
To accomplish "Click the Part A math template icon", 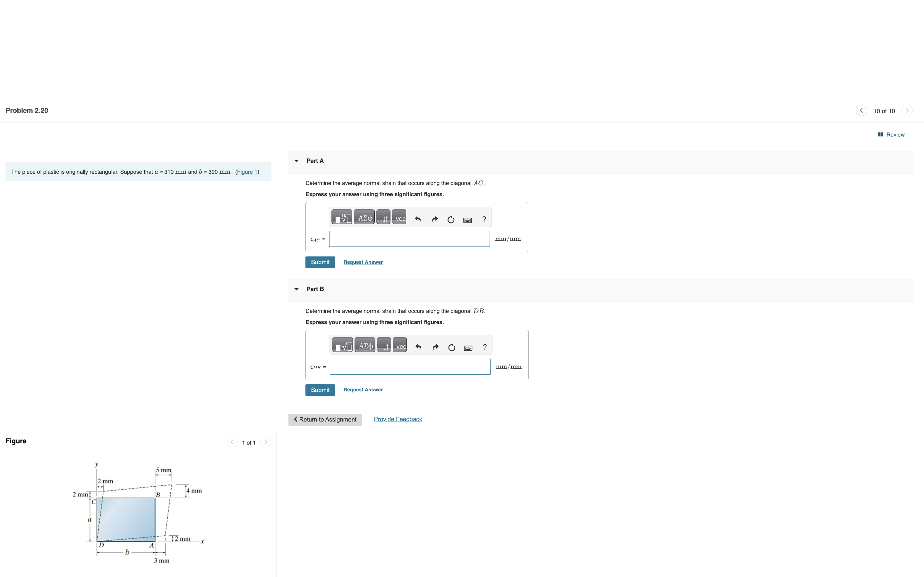I will pyautogui.click(x=341, y=218).
